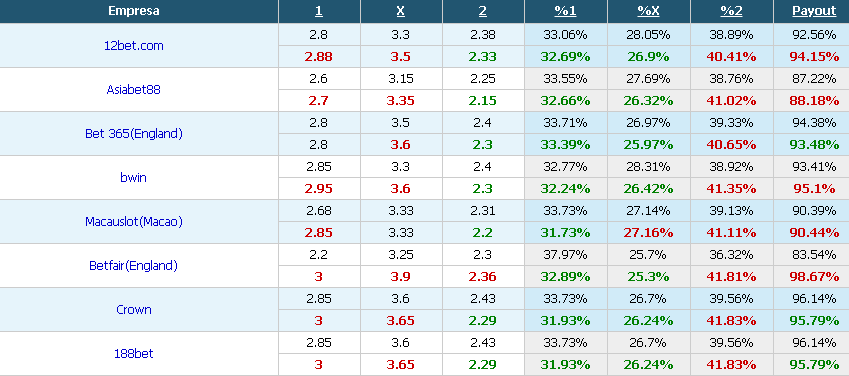Screen dimensions: 849x376
Task: Open the Bet 365(England) link
Action: click(134, 134)
